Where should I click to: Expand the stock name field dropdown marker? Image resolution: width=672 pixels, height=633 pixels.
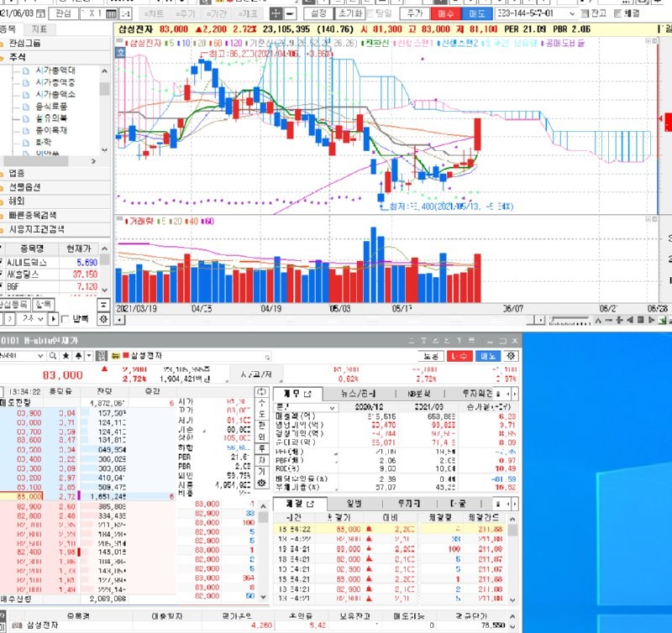[267, 357]
